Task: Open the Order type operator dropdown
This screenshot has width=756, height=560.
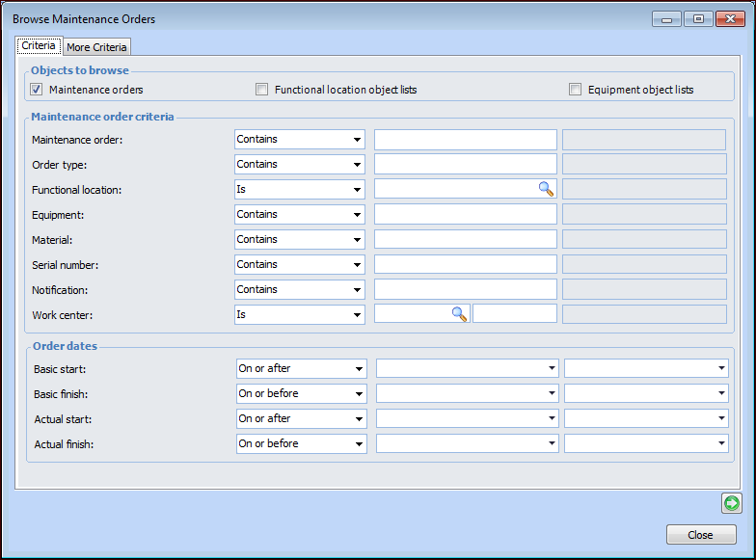Action: pyautogui.click(x=299, y=165)
